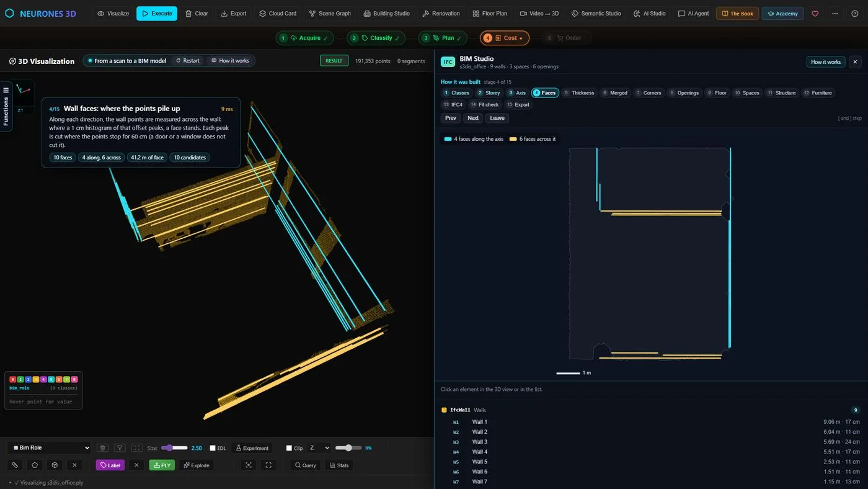Open the Scene Graph tool

click(330, 14)
